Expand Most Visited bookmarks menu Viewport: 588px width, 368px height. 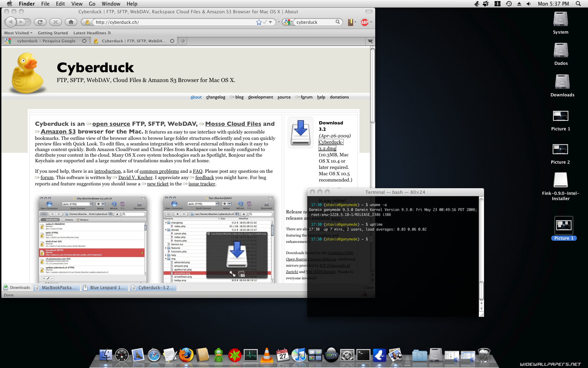18,33
